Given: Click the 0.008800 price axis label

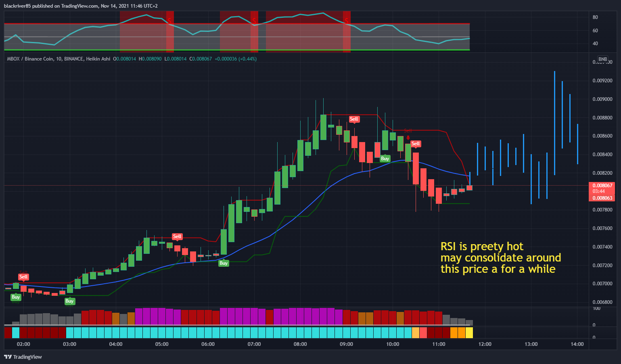Looking at the screenshot, I should pos(602,118).
